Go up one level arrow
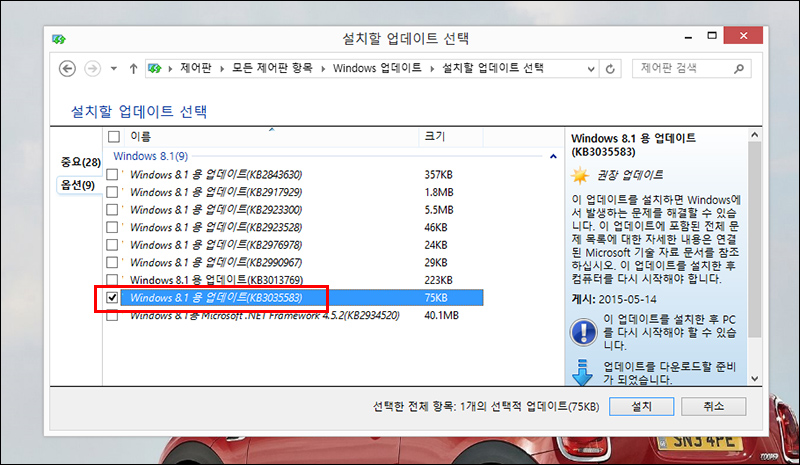 [x=133, y=68]
